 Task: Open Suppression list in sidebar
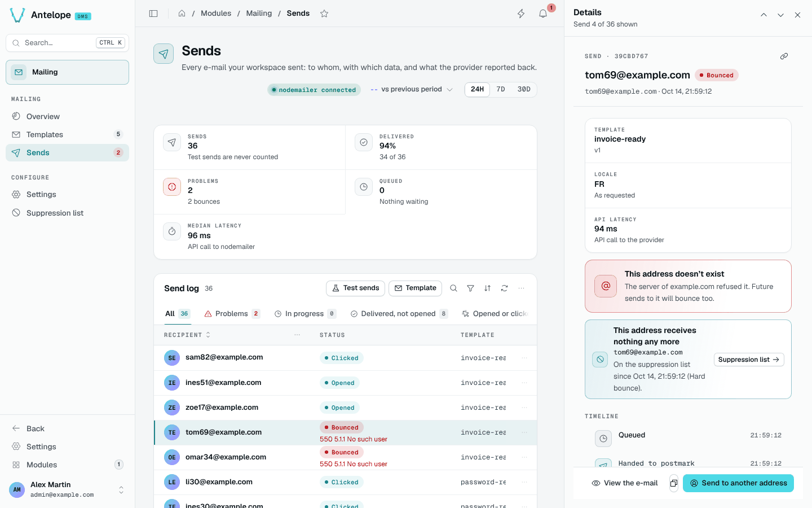[x=67, y=213]
